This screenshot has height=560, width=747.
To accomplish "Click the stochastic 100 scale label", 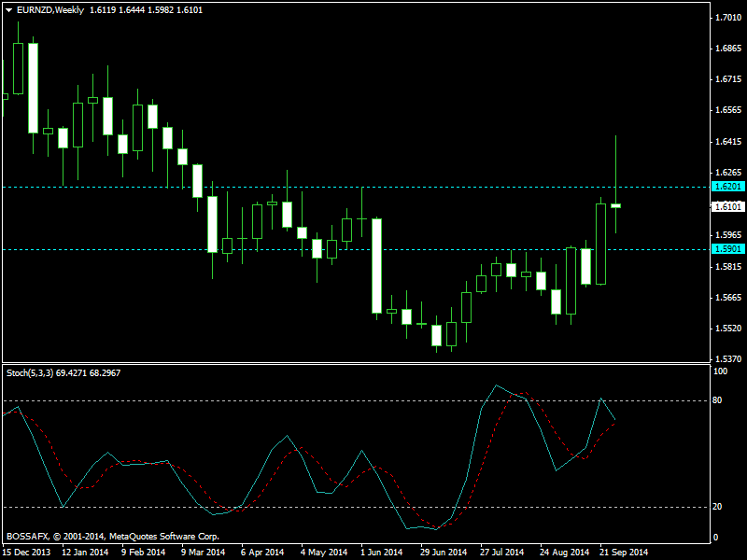I will point(720,371).
